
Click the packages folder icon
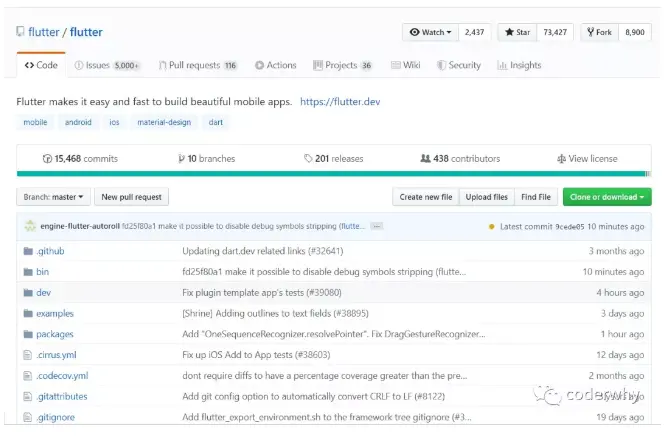[x=28, y=334]
